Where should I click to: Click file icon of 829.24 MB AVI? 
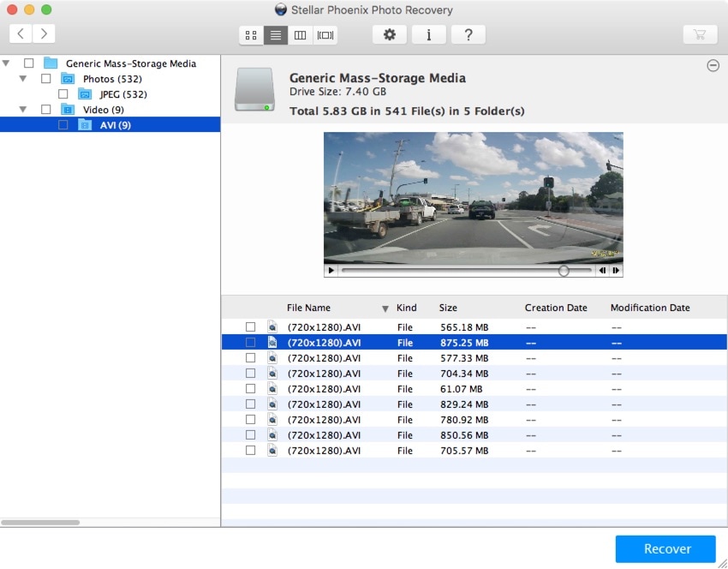[x=272, y=404]
